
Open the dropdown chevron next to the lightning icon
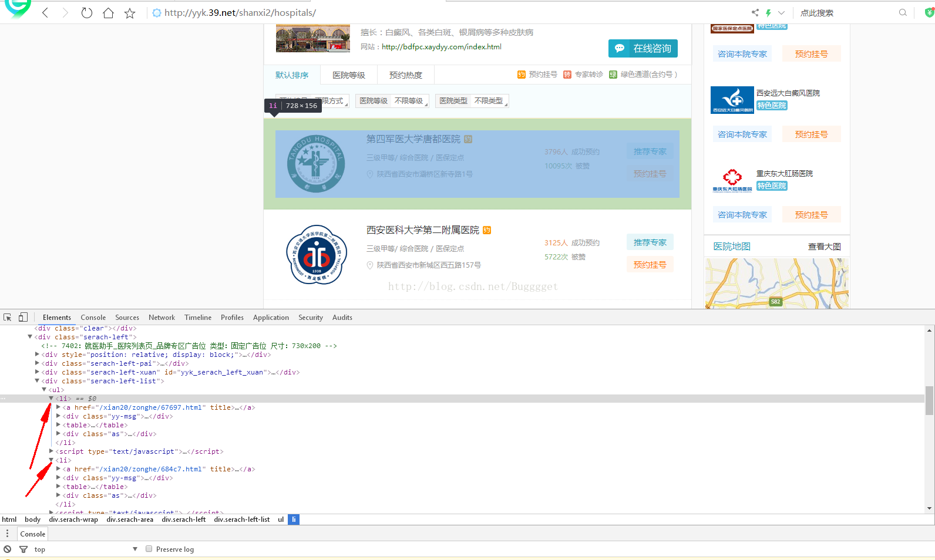(781, 12)
